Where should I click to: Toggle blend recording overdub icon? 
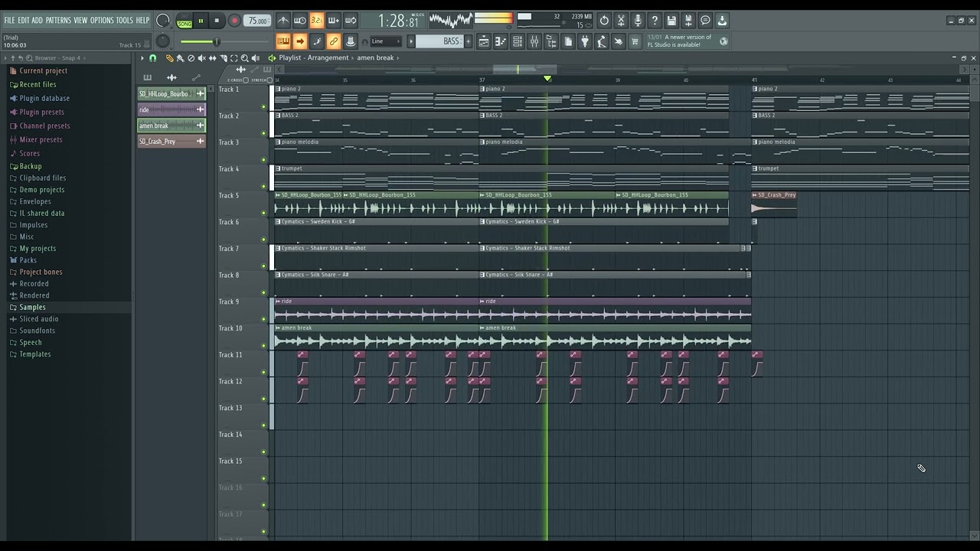point(334,21)
